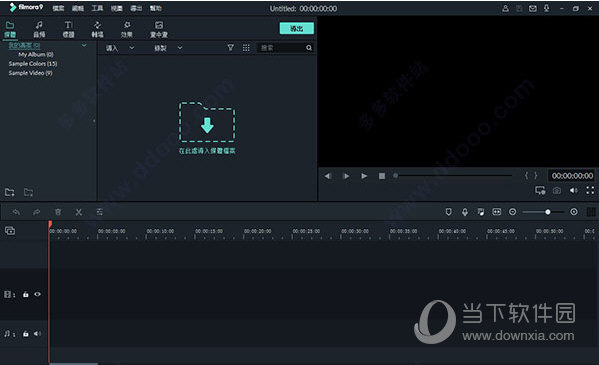Click the media filter funnel icon

[230, 48]
